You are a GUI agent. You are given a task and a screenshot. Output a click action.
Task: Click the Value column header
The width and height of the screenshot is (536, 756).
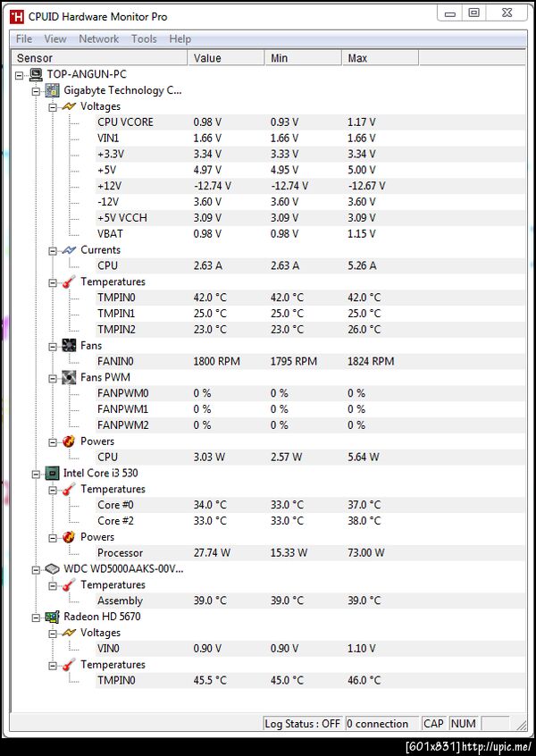coord(226,58)
